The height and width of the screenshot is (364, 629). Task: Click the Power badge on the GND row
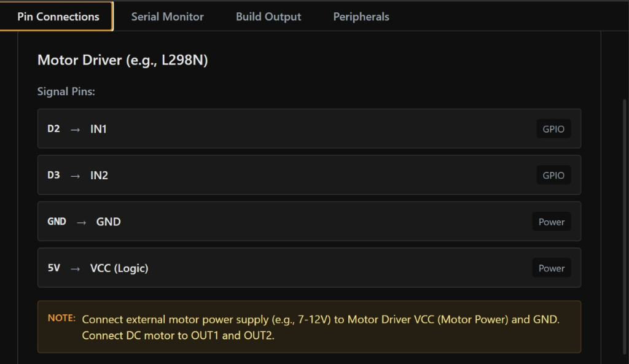point(551,222)
